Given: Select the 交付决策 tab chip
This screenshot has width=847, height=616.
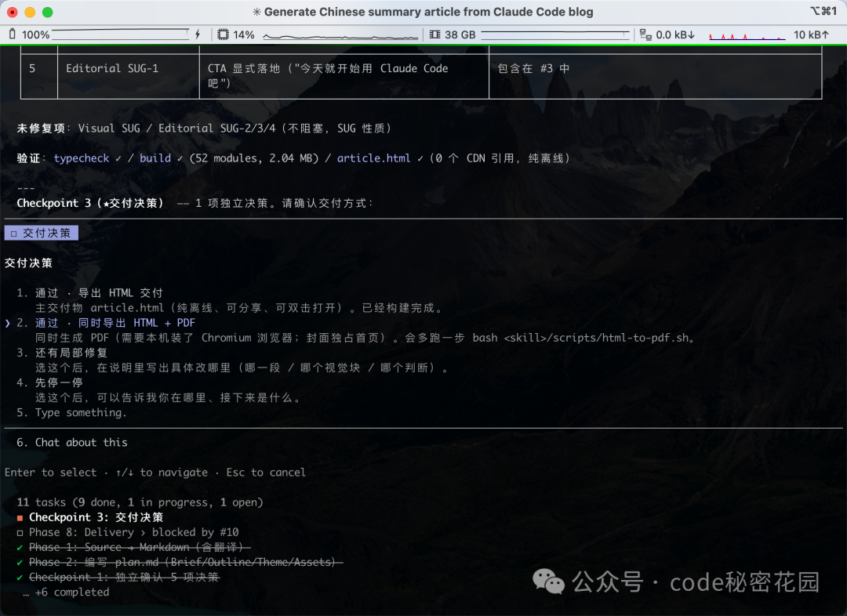Looking at the screenshot, I should [41, 233].
